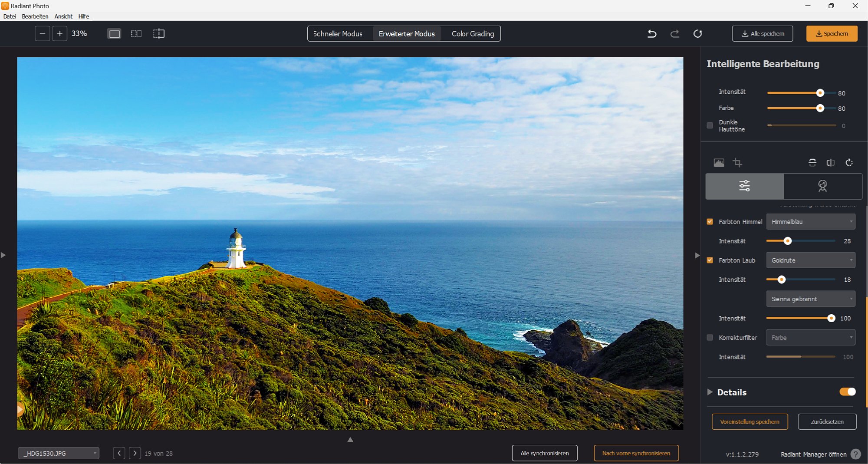Click the Intelligente Bearbeitung heading
The height and width of the screenshot is (464, 868).
click(763, 64)
